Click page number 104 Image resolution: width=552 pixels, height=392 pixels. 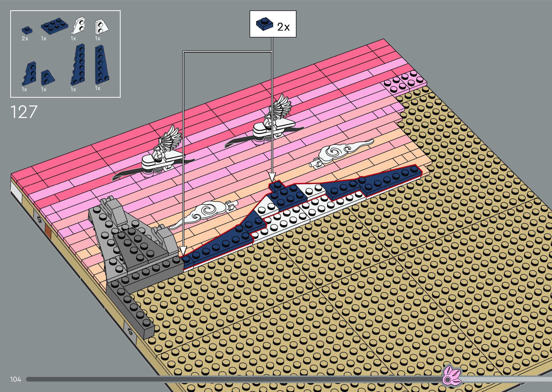[16, 379]
